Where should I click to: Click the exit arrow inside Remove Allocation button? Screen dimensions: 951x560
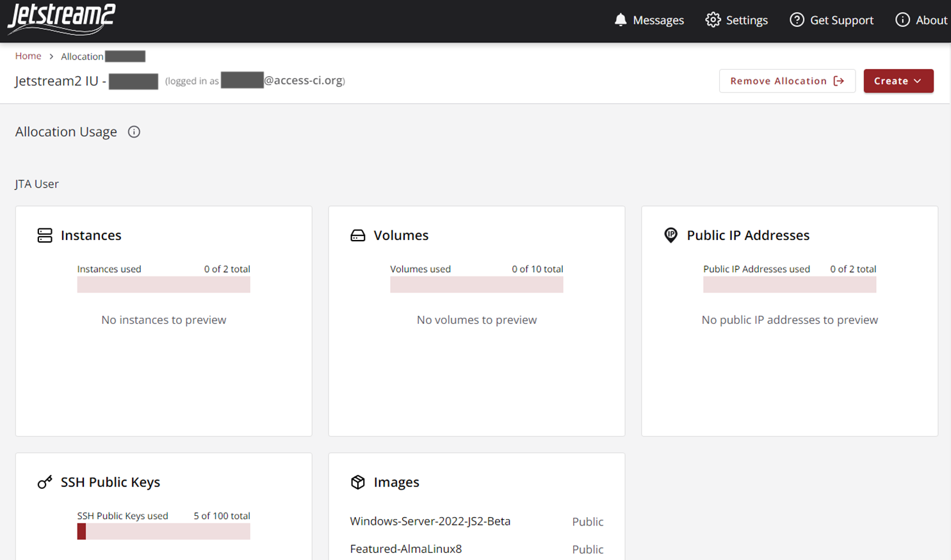(839, 81)
